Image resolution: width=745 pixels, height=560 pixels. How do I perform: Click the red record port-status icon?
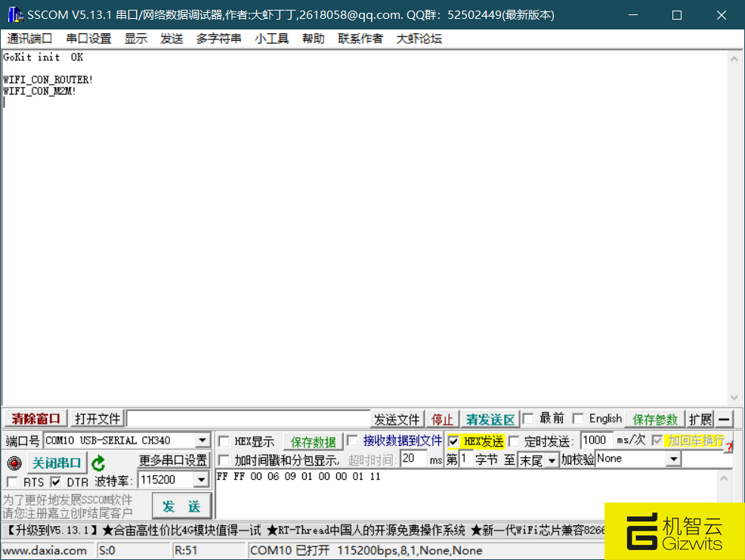14,463
